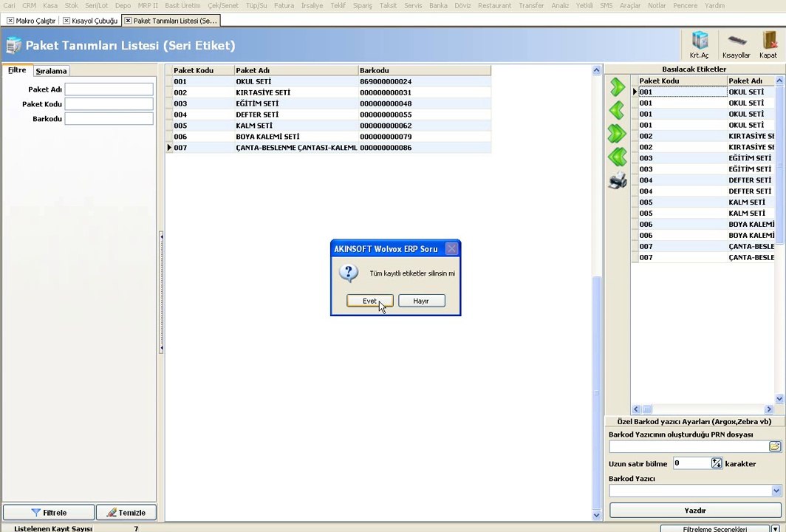Select the ÇANTA-BESLENME ÇANTASI row 007
This screenshot has height=532, width=786.
point(328,148)
